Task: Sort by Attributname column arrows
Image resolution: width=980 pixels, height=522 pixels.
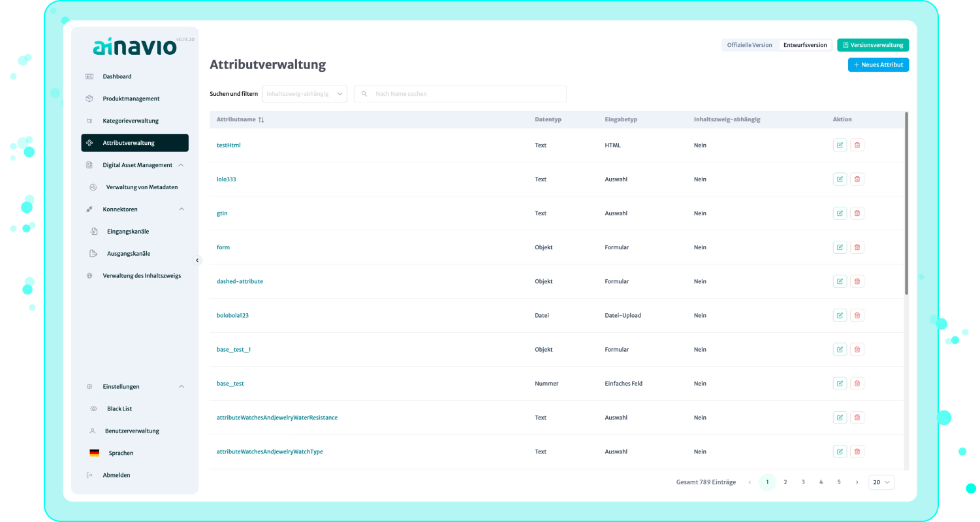Action: 261,119
